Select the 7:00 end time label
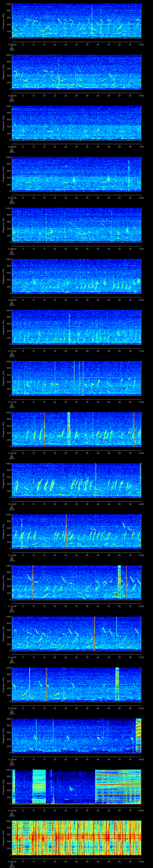 pyautogui.click(x=141, y=146)
